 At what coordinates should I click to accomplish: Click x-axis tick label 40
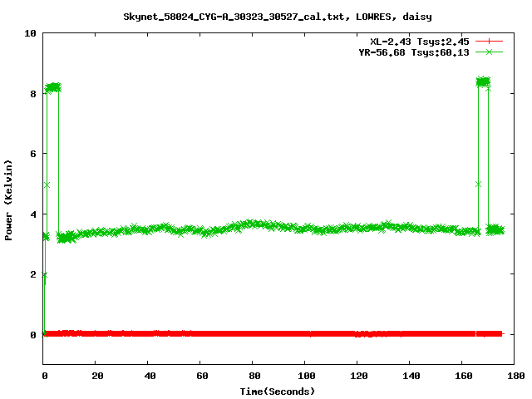150,376
